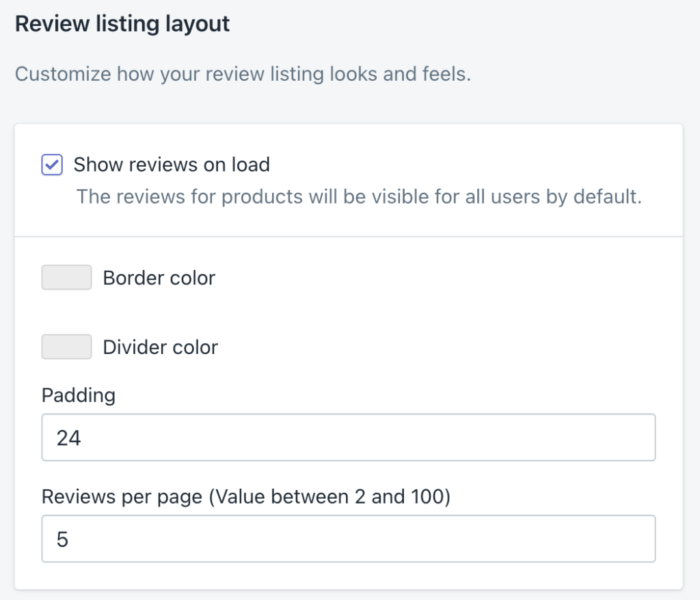Click the blue checkmark icon
The image size is (700, 600).
[x=52, y=165]
